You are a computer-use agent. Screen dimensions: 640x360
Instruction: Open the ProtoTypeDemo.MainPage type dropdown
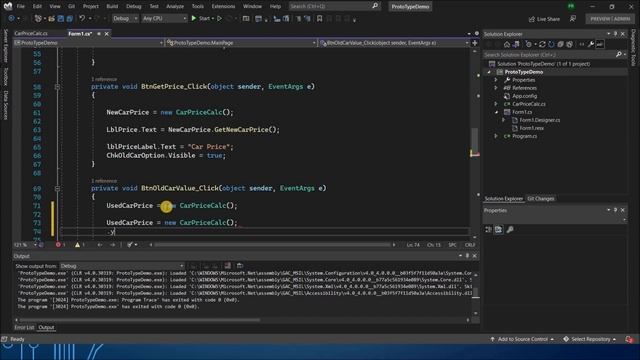tap(241, 42)
